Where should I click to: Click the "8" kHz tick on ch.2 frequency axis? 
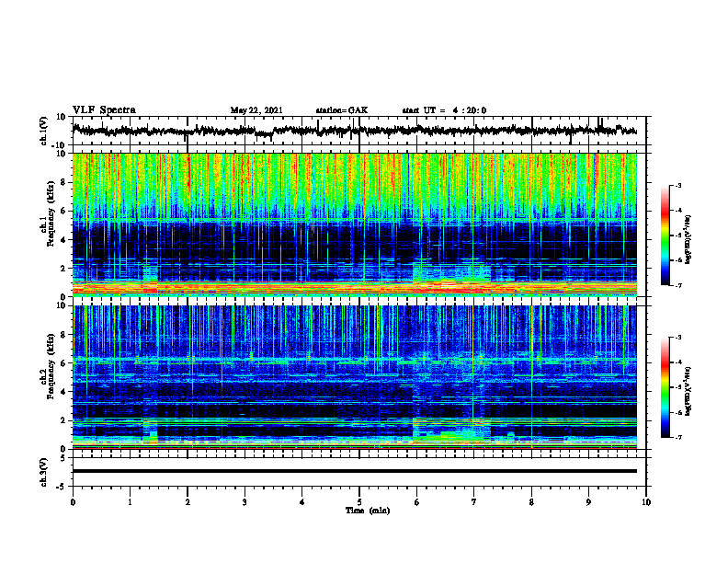tap(63, 335)
